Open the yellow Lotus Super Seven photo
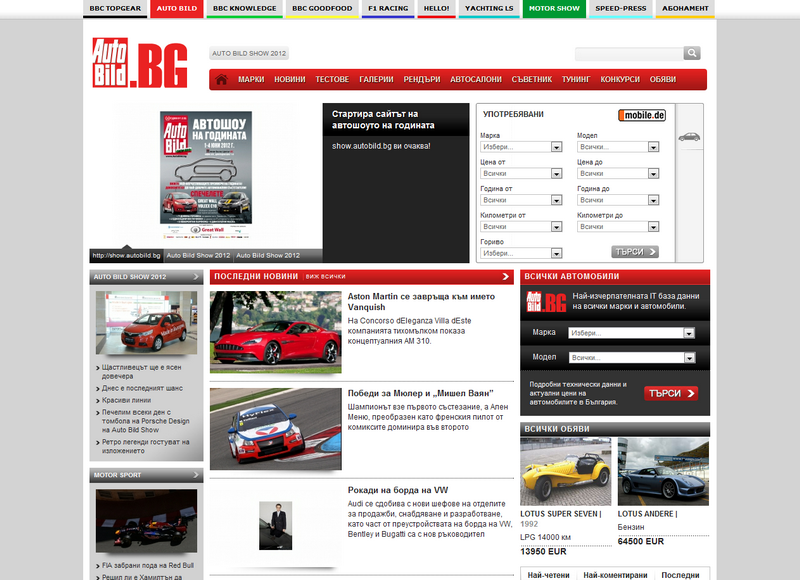This screenshot has width=800, height=580. tap(566, 472)
